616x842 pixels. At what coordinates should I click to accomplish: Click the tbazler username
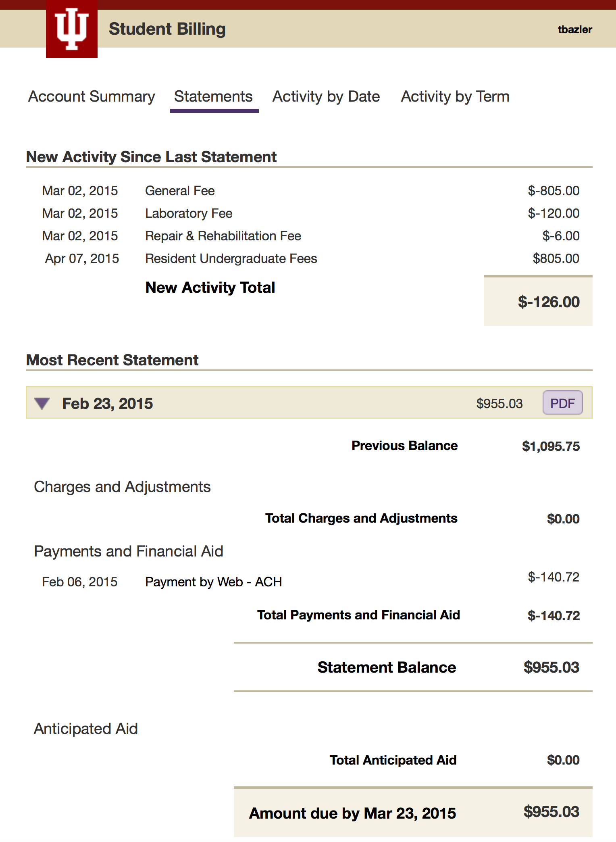click(x=575, y=29)
